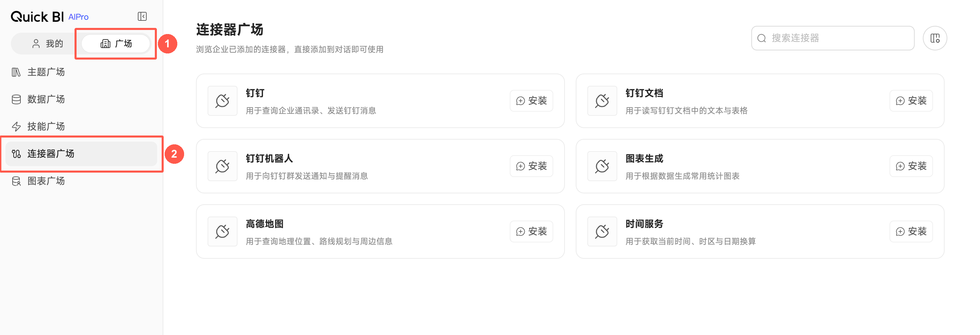980x335 pixels.
Task: Click the 时间服务 connector plug icon
Action: tap(602, 232)
